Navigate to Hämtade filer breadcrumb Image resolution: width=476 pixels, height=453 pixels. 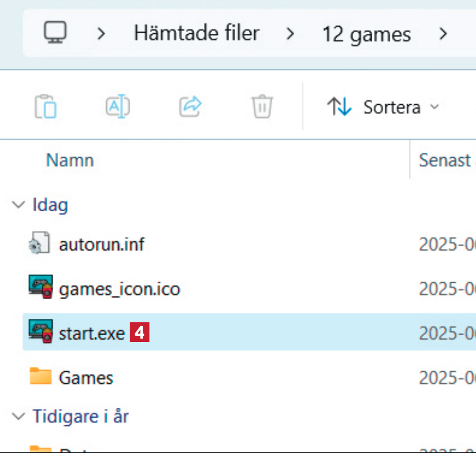196,33
